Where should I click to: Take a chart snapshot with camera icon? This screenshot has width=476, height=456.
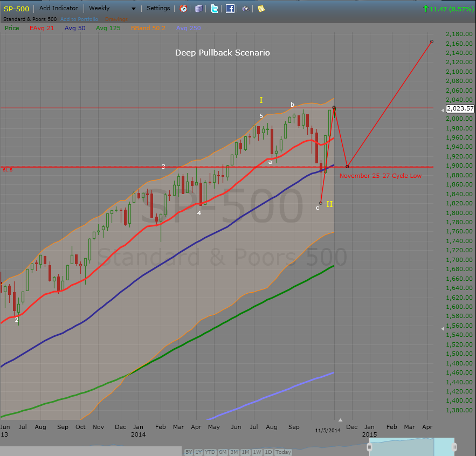[x=245, y=9]
